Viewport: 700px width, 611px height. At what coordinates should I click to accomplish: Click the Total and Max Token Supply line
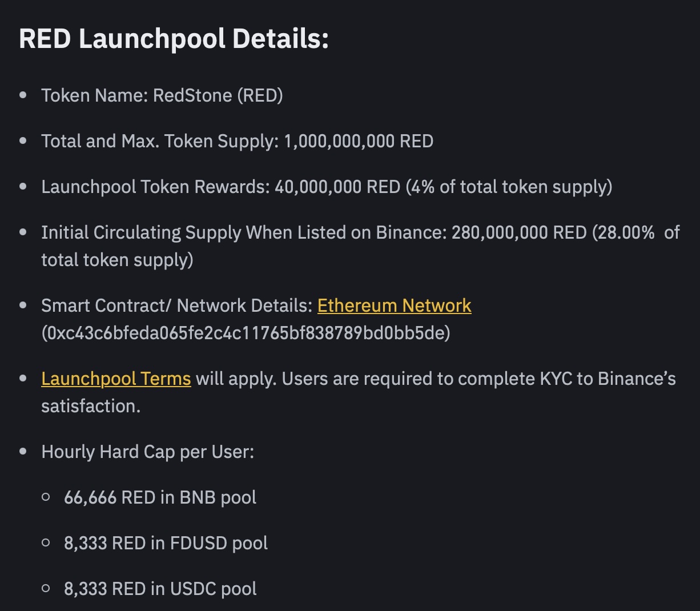(238, 141)
